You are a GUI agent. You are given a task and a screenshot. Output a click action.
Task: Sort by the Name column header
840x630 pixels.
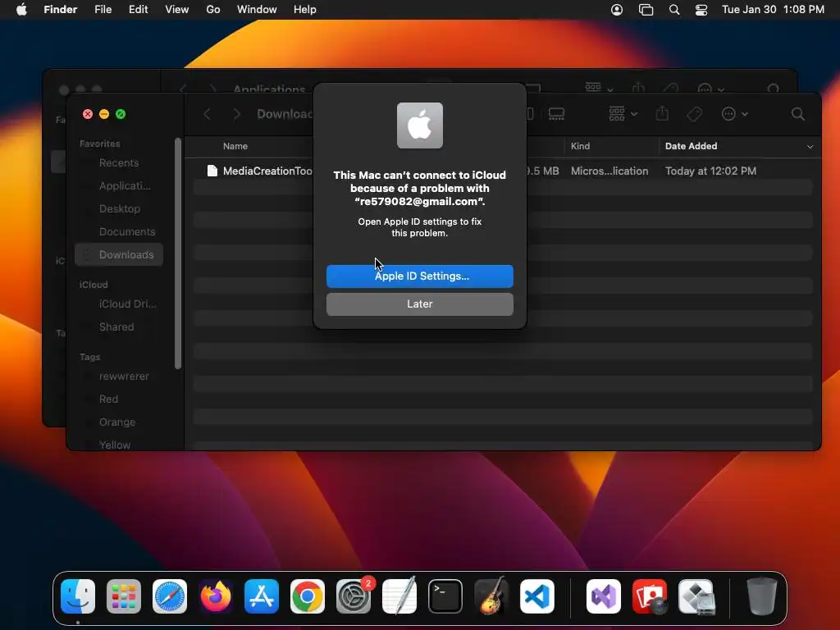235,146
